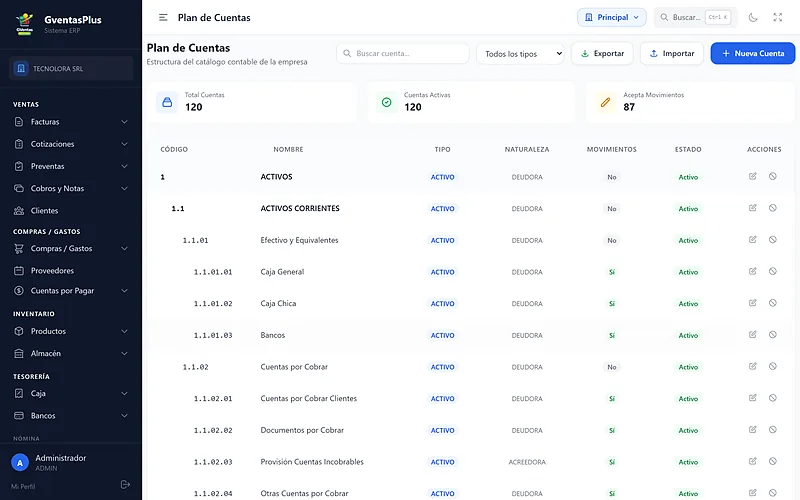Switch to dark mode with moon icon
This screenshot has height=500, width=800.
(x=753, y=17)
